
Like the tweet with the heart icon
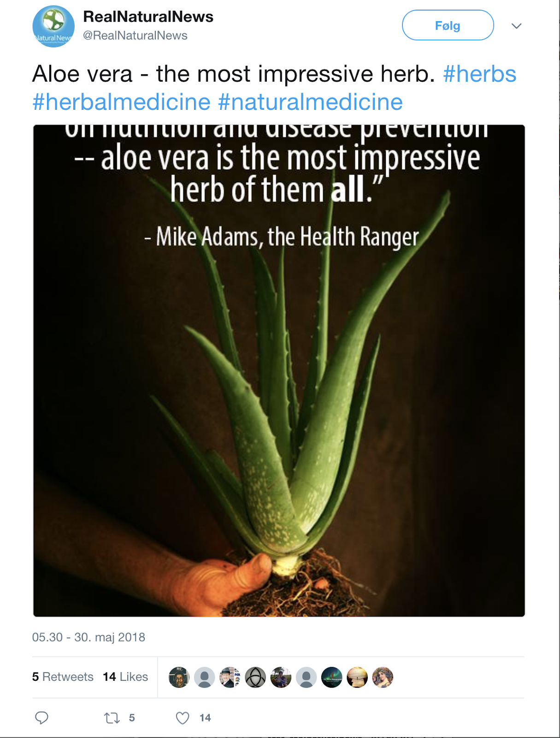[183, 718]
